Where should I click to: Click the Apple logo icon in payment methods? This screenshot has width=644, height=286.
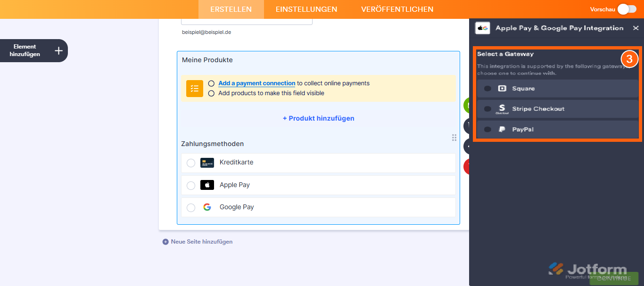[207, 185]
